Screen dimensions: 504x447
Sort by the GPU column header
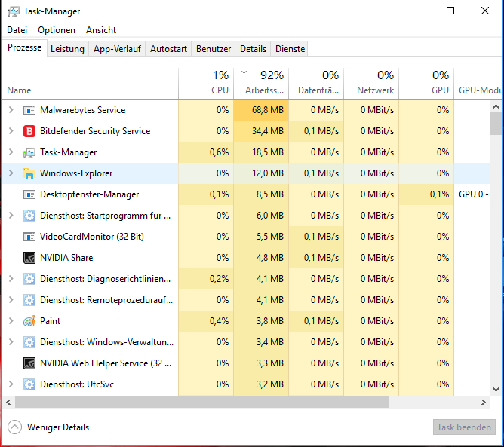[426, 84]
